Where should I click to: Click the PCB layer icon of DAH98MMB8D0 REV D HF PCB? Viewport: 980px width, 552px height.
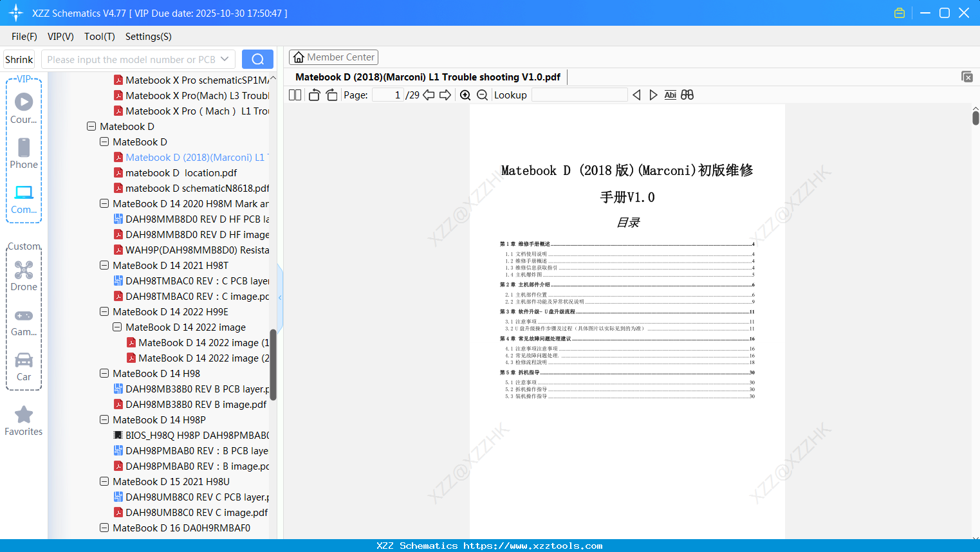pyautogui.click(x=118, y=219)
